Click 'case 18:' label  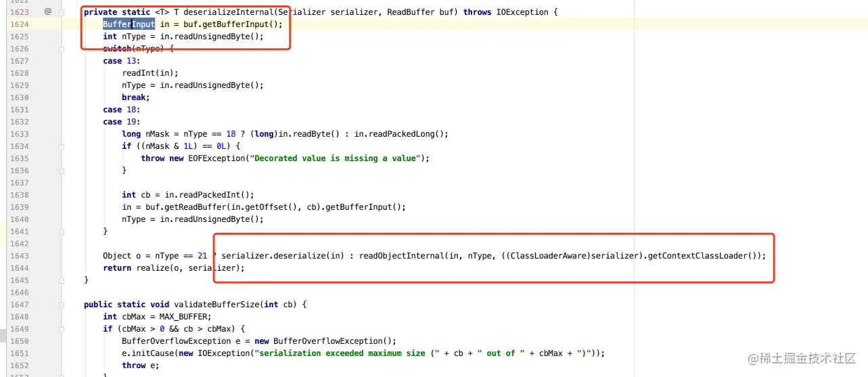click(122, 110)
